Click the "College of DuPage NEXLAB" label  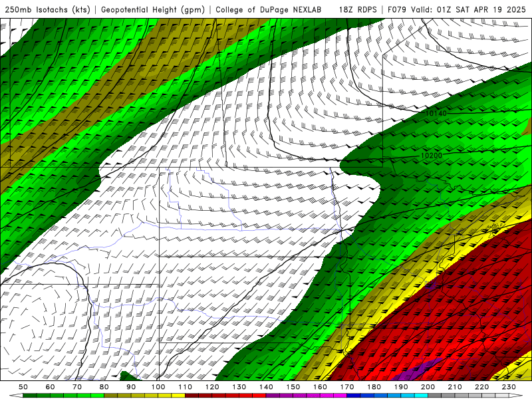click(269, 10)
